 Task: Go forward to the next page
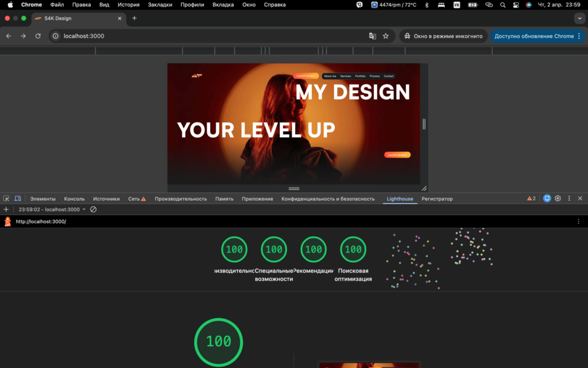coord(23,36)
